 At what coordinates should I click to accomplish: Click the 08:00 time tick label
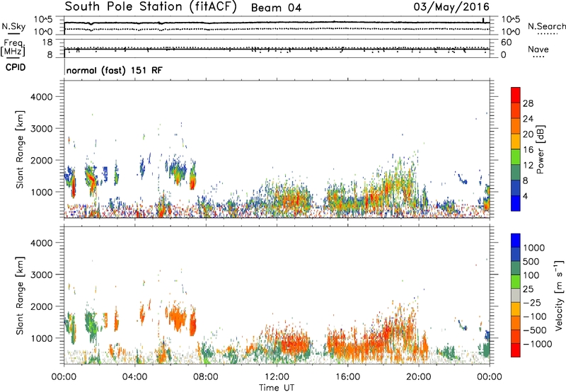[206, 377]
